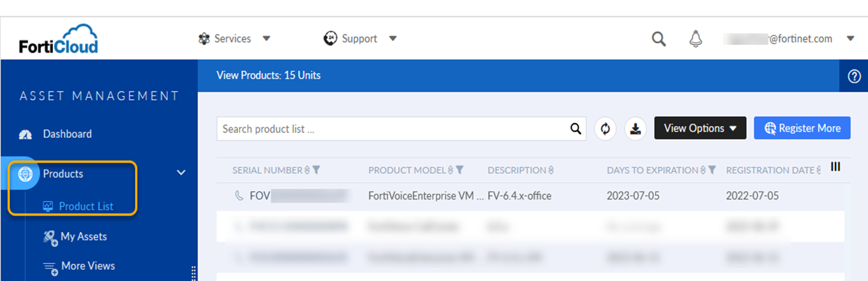This screenshot has width=868, height=281.
Task: Download the product list
Action: (x=635, y=129)
